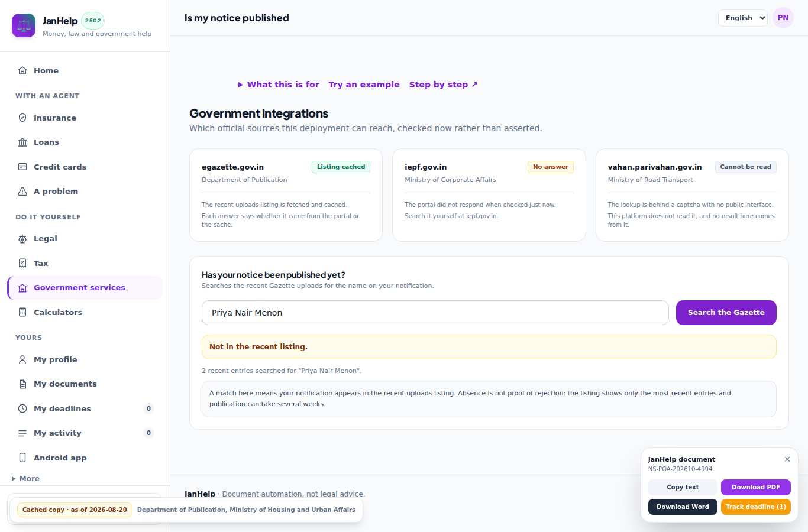
Task: Open the Home menu item
Action: 85,70
